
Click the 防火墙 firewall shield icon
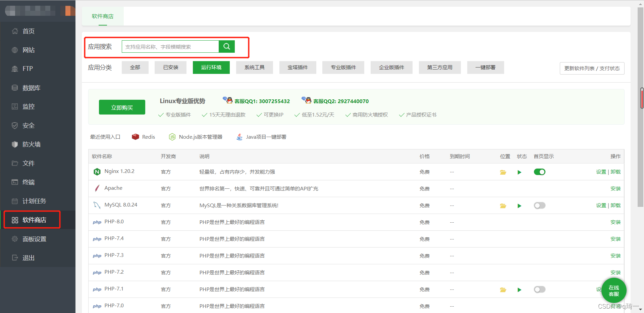(15, 144)
